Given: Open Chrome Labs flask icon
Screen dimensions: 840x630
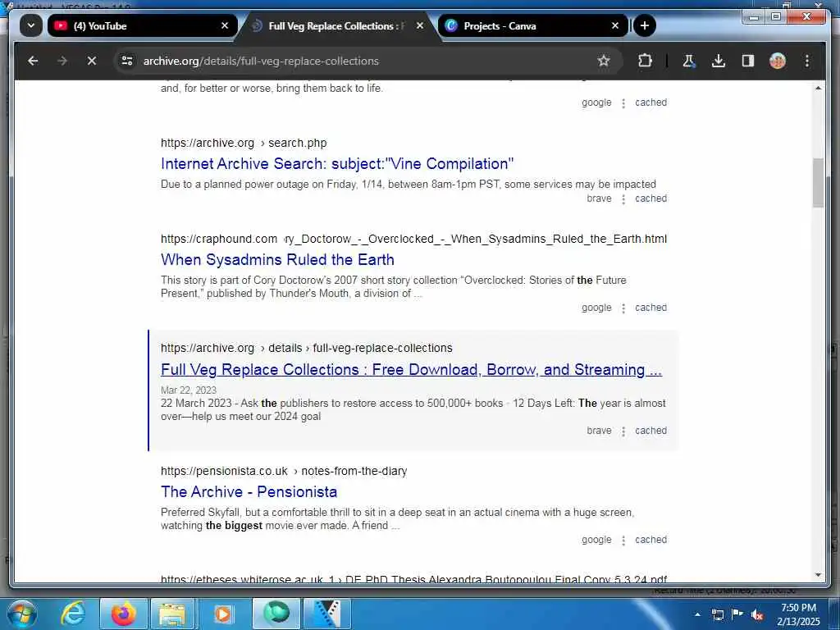Looking at the screenshot, I should (688, 61).
